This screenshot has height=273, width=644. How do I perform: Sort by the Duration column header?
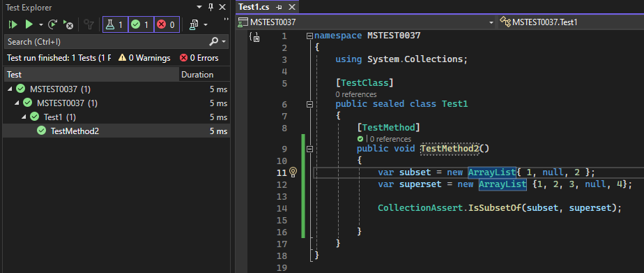pos(204,75)
